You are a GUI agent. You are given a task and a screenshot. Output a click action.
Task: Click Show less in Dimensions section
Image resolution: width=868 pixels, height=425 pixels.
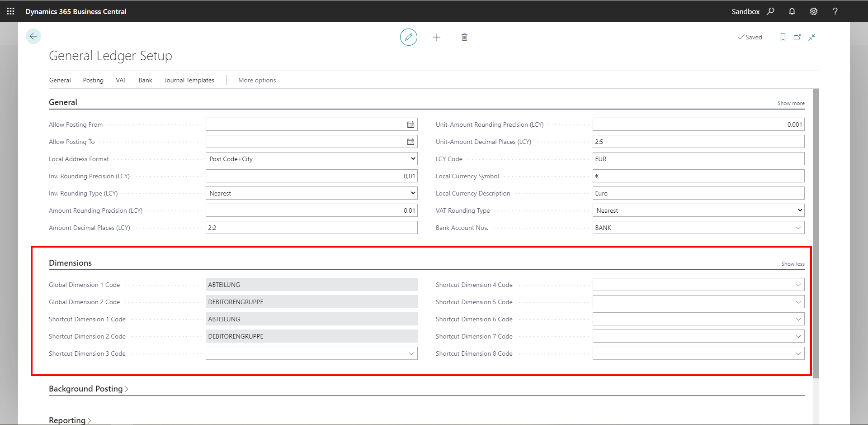793,264
